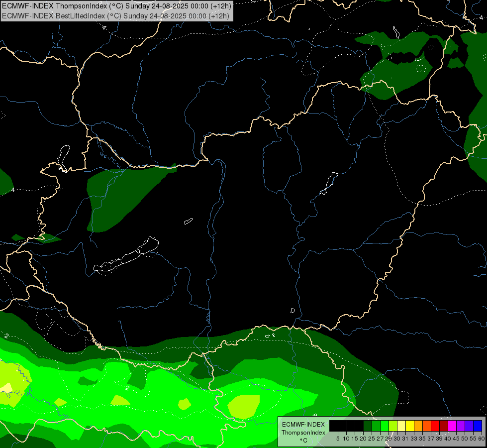
Task: Click the legend tick value 20
Action: point(364,439)
